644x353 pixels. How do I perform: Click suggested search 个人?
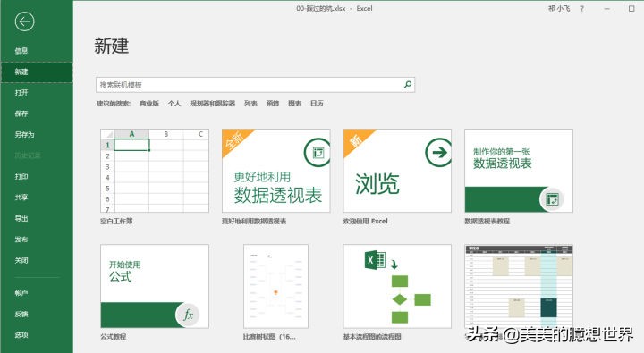174,104
